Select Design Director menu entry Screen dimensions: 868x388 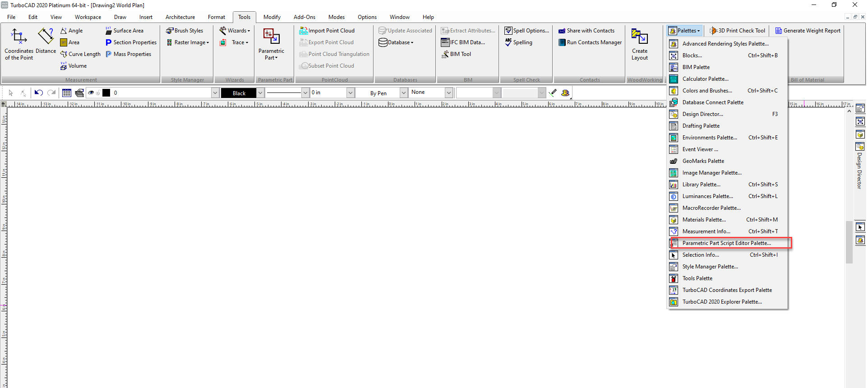(728, 114)
